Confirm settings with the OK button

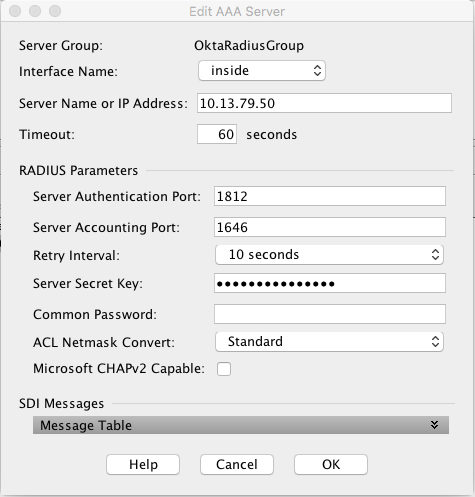331,464
